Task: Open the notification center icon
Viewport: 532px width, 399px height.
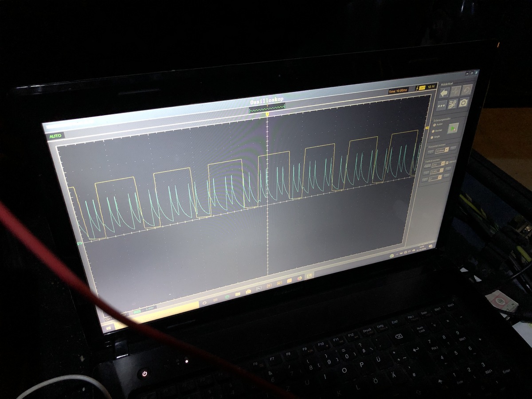Action: coord(430,246)
